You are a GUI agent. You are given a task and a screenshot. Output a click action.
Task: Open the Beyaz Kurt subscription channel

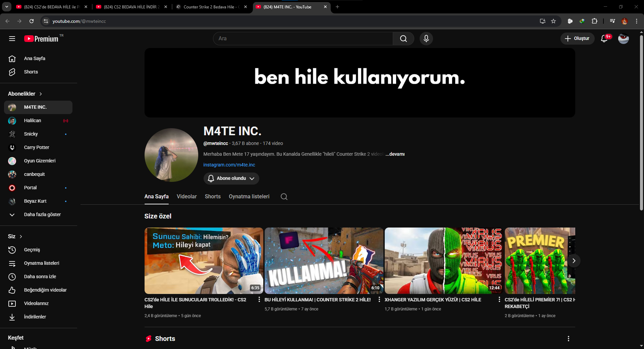pos(38,201)
